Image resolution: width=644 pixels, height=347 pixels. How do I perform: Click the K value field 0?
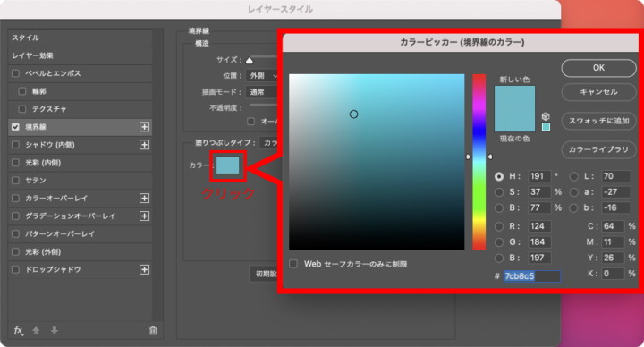pyautogui.click(x=613, y=274)
